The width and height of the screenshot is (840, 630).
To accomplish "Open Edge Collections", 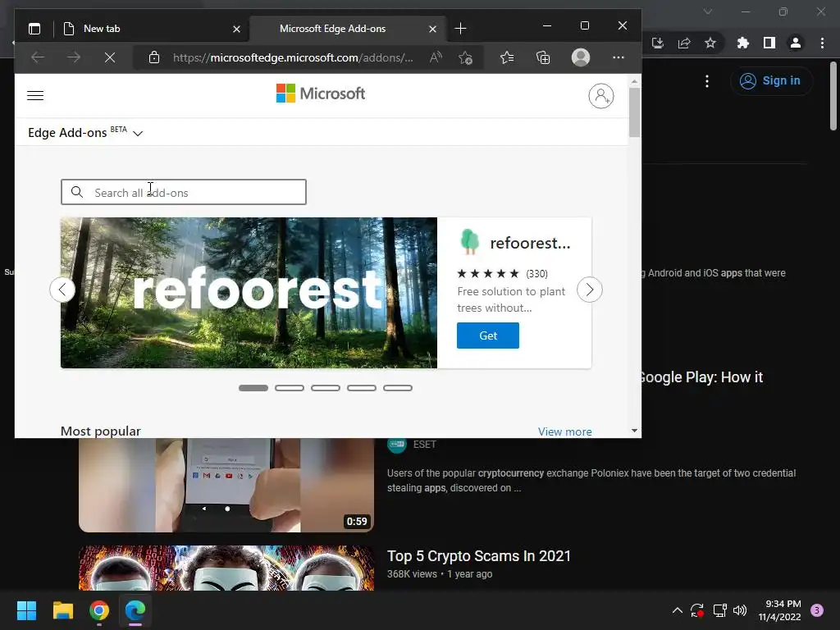I will point(543,57).
